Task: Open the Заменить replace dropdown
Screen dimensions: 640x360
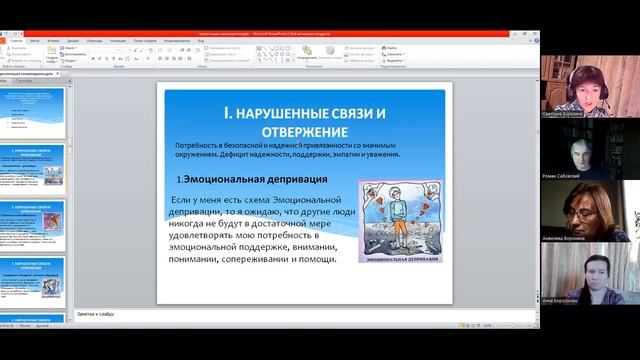Action: [393, 54]
